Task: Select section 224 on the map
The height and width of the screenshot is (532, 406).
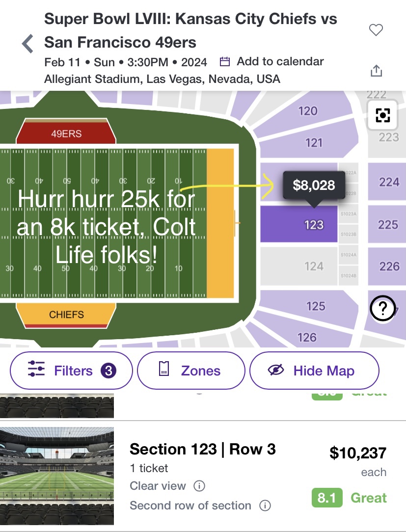Action: coord(387,182)
